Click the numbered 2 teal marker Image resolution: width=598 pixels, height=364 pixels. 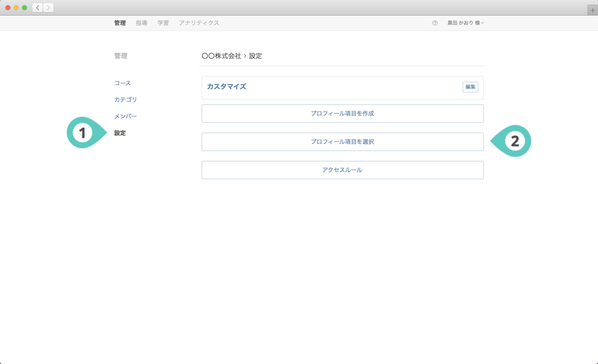click(515, 141)
